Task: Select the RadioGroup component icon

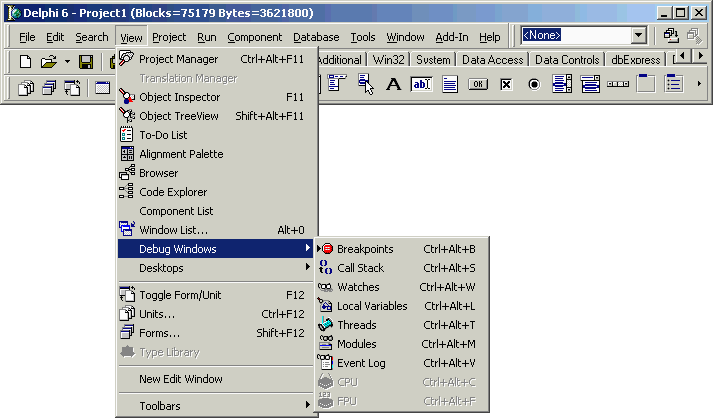Action: click(673, 84)
